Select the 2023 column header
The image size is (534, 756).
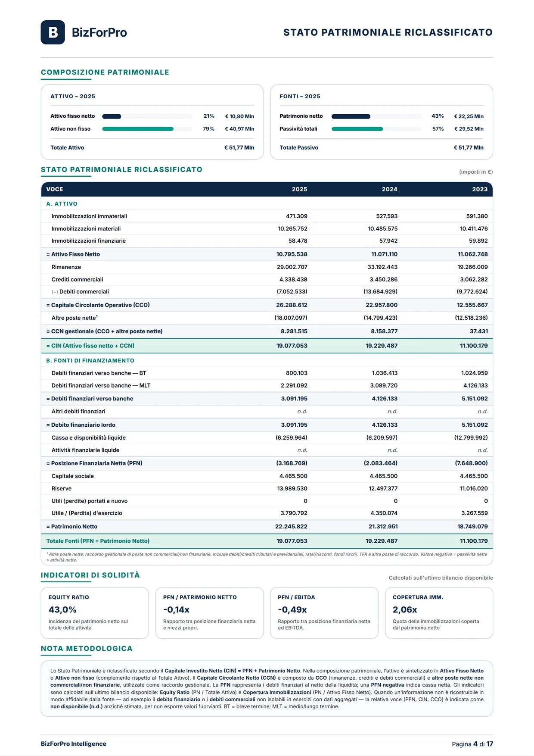(x=480, y=189)
